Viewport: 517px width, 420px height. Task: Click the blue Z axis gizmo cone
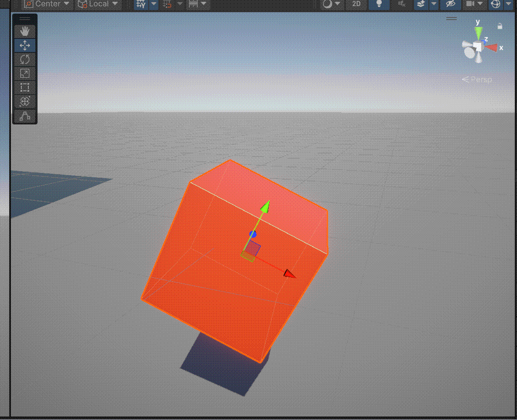483,41
